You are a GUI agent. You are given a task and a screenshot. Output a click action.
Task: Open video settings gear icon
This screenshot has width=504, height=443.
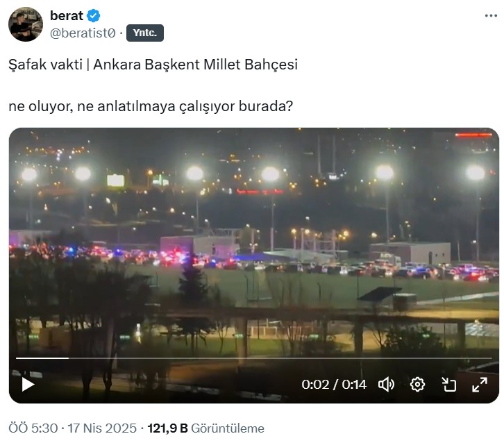(417, 384)
